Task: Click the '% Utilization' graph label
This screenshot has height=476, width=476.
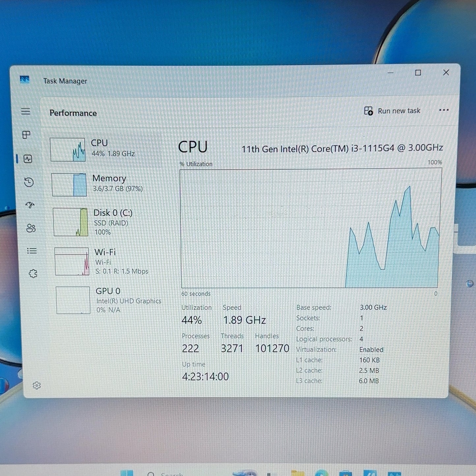Action: click(x=196, y=164)
